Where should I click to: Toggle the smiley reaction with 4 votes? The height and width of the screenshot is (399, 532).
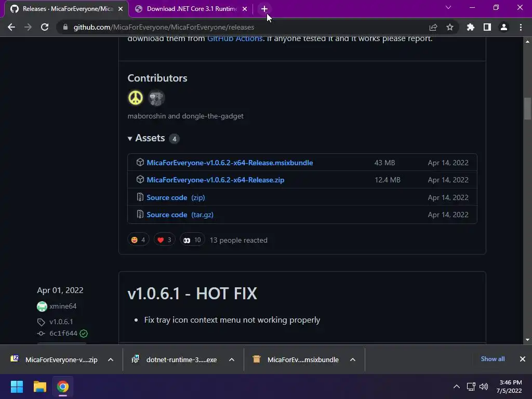click(138, 240)
